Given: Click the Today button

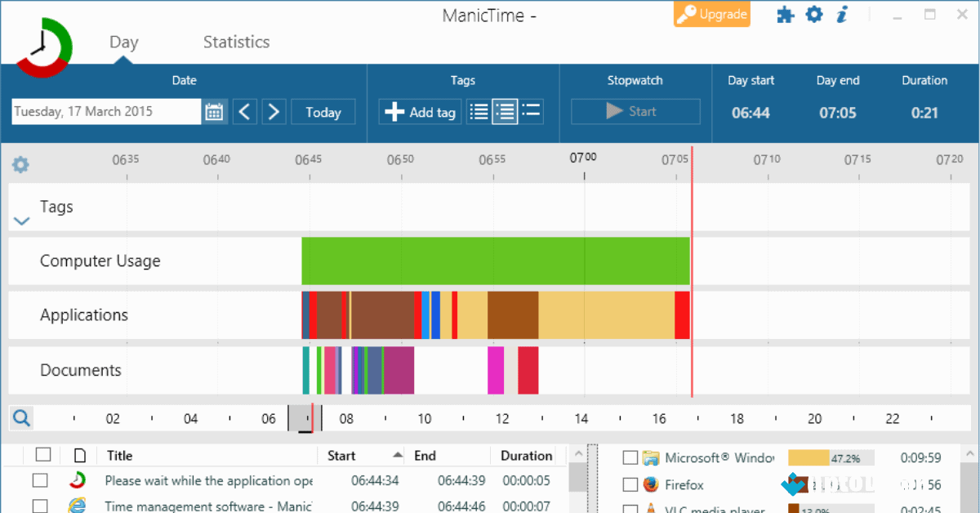Looking at the screenshot, I should pos(323,112).
